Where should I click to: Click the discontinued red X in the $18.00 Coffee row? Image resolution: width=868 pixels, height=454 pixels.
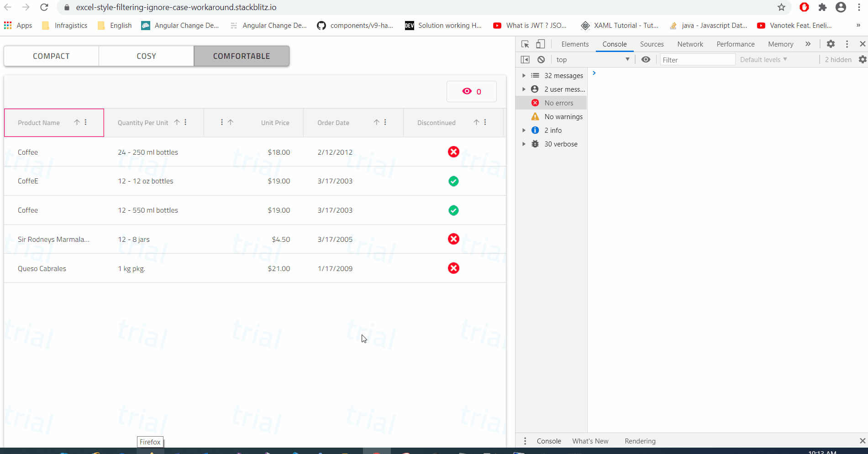coord(453,152)
